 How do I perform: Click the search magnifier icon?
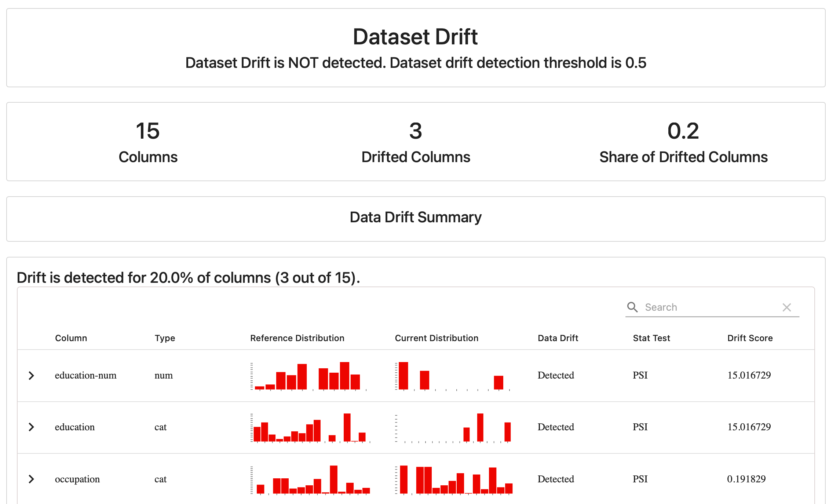pyautogui.click(x=632, y=307)
